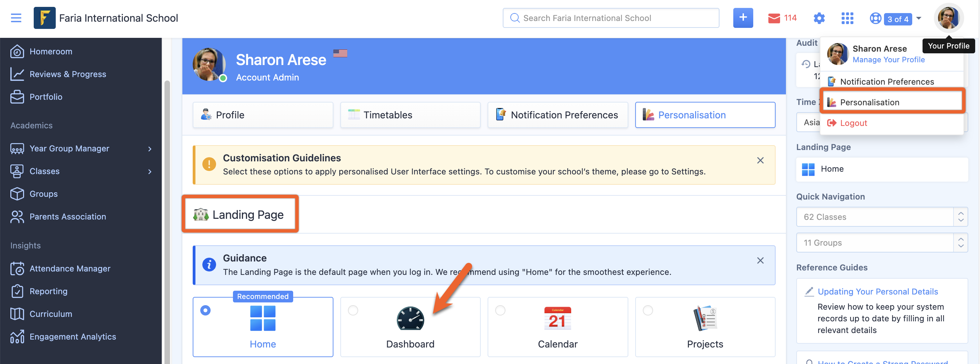Select the Projects landing page radio
Image resolution: width=980 pixels, height=364 pixels.
pyautogui.click(x=648, y=310)
